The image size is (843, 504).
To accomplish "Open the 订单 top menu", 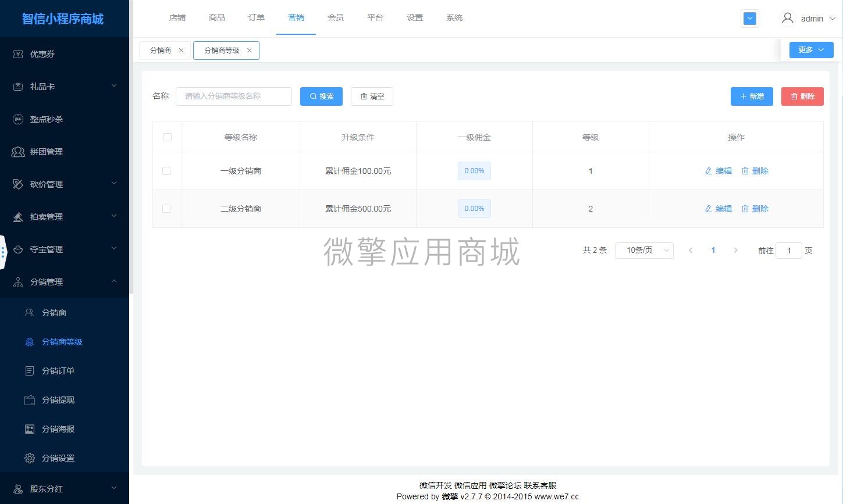I will (257, 18).
